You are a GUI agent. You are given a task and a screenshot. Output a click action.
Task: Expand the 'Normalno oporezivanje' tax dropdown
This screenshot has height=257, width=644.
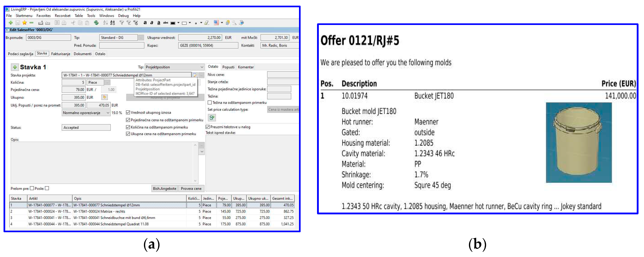tap(108, 113)
